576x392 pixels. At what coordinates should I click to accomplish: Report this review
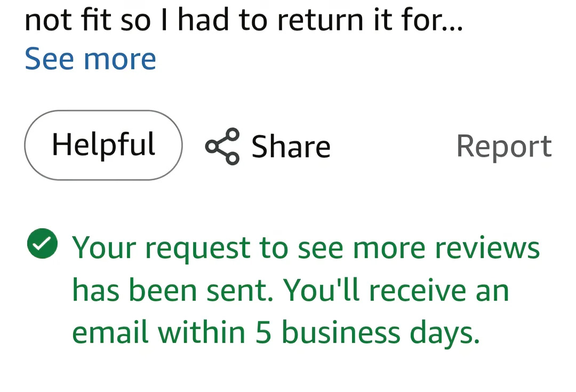point(504,146)
